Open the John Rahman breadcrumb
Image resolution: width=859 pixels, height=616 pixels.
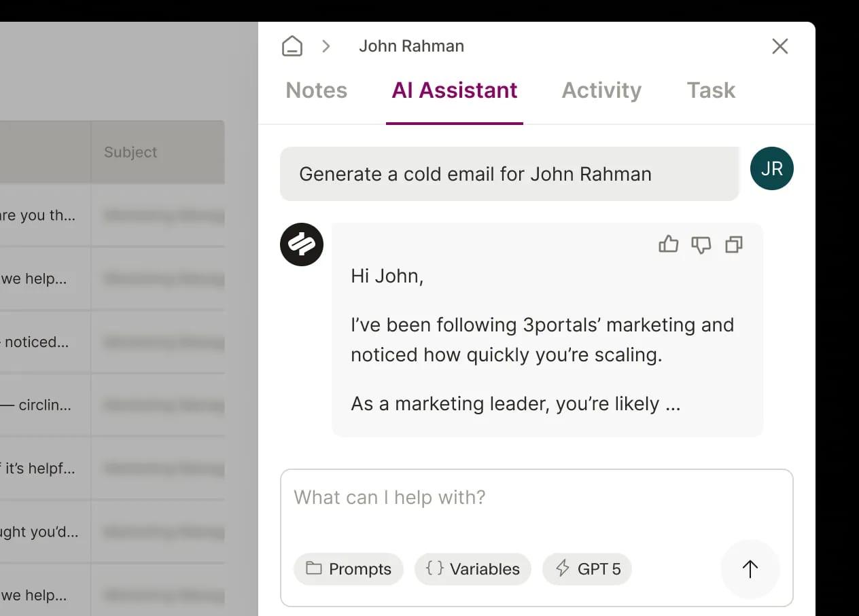411,46
